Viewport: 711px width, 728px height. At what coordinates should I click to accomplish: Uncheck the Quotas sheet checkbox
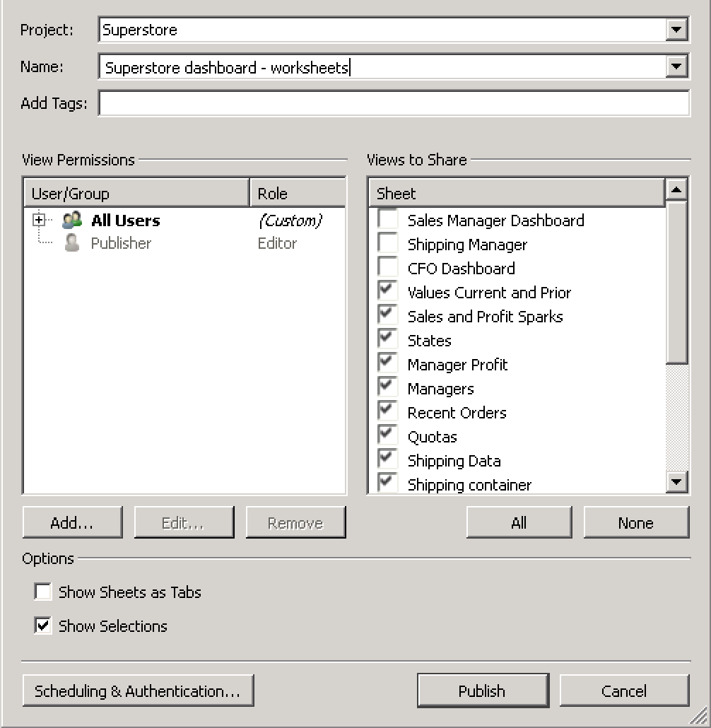388,435
